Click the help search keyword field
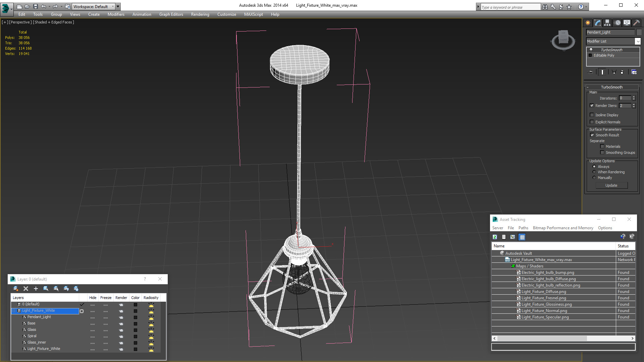 coord(510,7)
